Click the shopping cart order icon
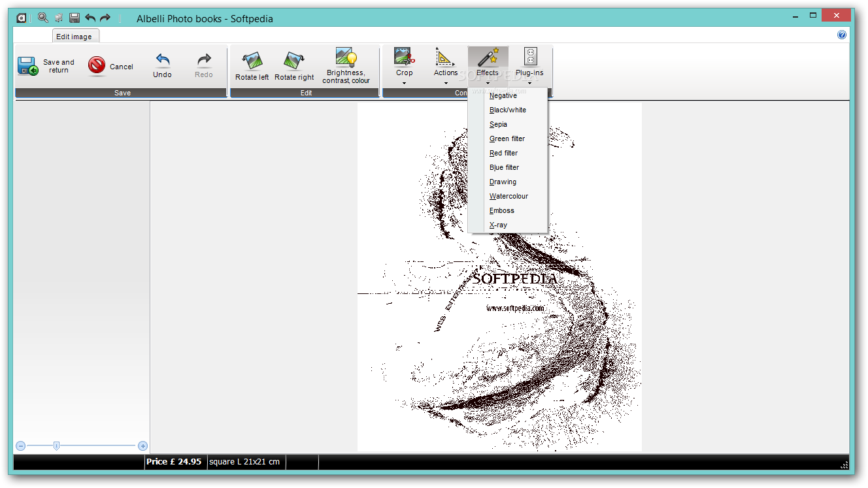The image size is (868, 488). click(x=59, y=18)
